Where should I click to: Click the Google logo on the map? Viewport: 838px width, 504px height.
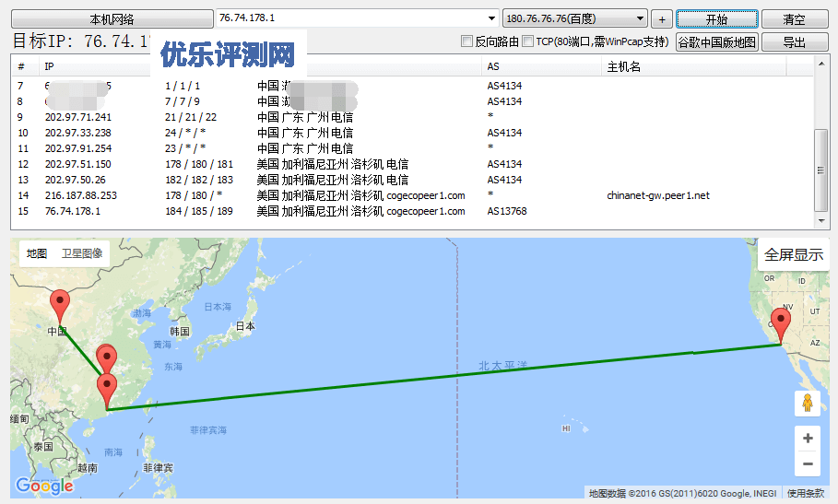[x=44, y=486]
